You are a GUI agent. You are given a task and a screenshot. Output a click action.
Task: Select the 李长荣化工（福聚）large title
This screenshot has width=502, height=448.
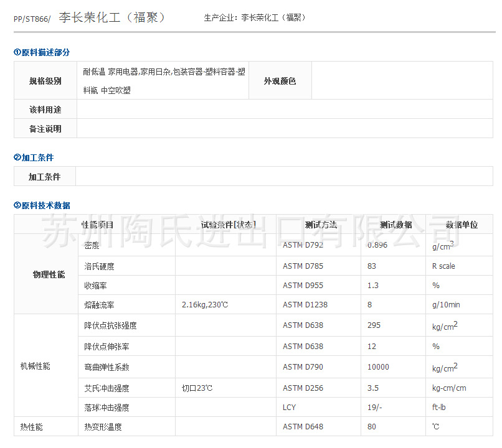[x=111, y=17]
